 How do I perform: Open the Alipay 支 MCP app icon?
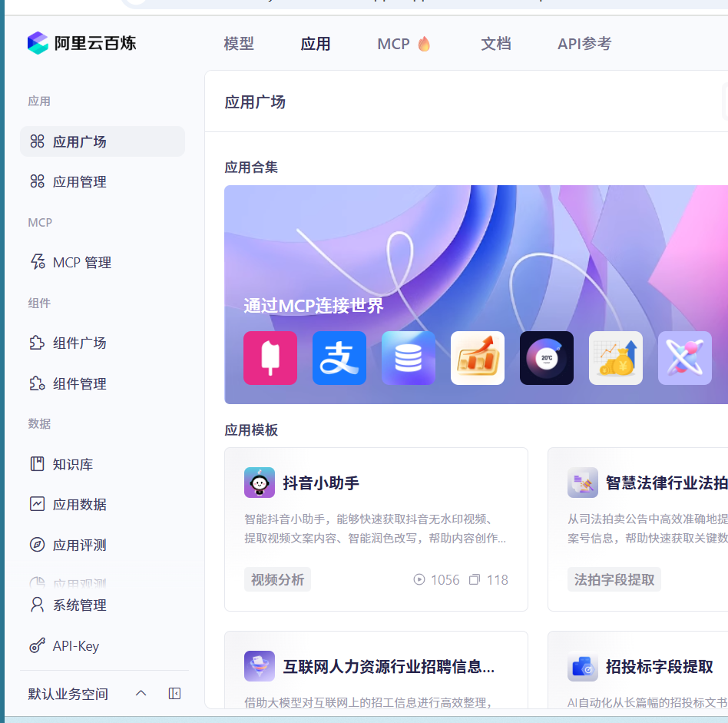(x=339, y=358)
